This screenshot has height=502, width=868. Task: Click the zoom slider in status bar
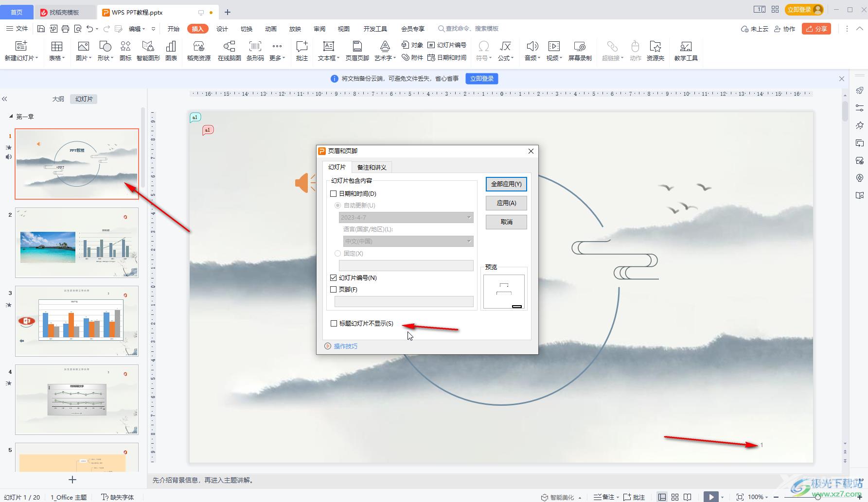click(x=818, y=497)
